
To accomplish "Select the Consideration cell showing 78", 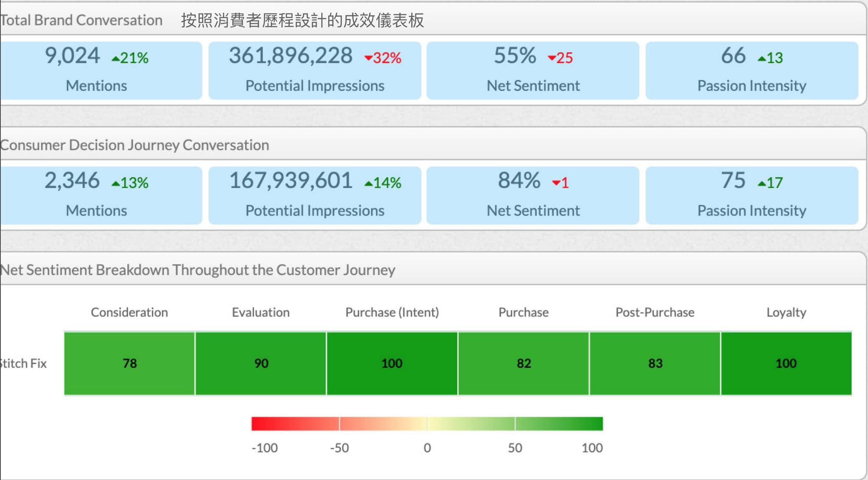I will coord(129,363).
